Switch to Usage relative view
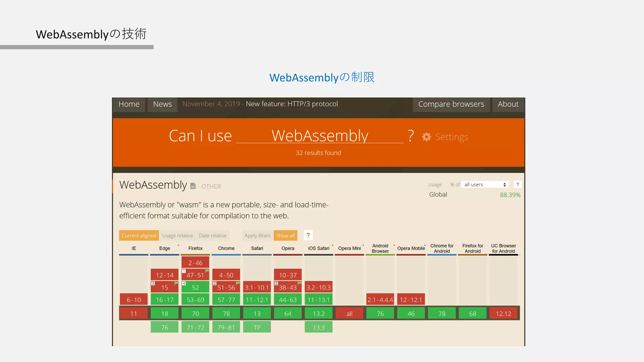This screenshot has height=362, width=644. point(178,235)
